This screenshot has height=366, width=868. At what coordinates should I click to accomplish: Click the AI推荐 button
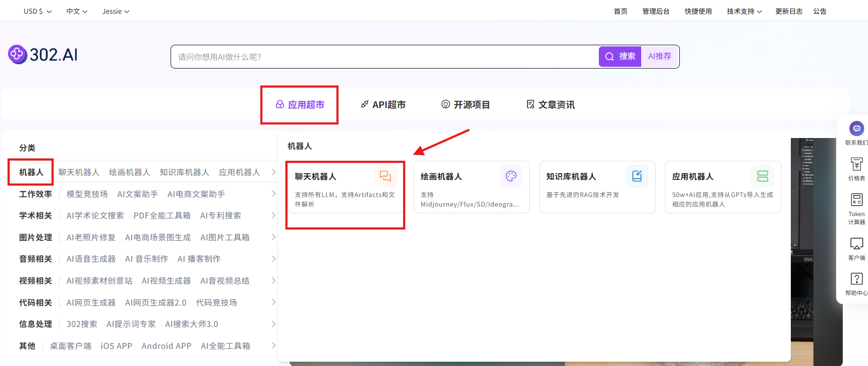[x=659, y=57]
